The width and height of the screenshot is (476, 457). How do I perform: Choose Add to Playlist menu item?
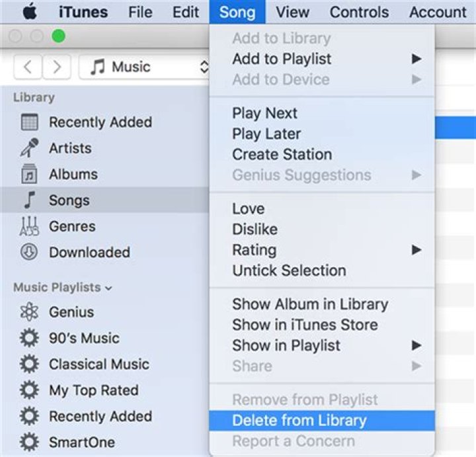point(322,59)
